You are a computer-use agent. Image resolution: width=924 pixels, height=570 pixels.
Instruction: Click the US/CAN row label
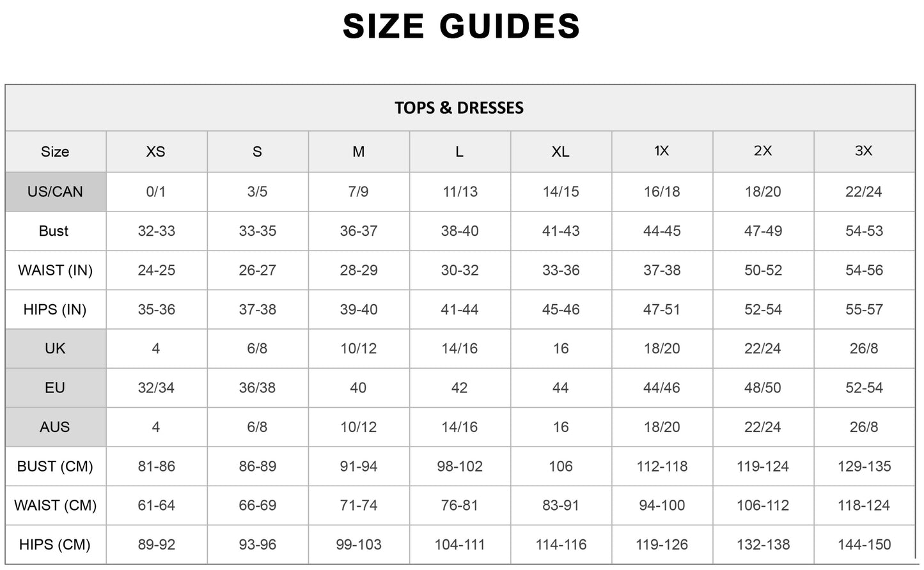click(55, 192)
